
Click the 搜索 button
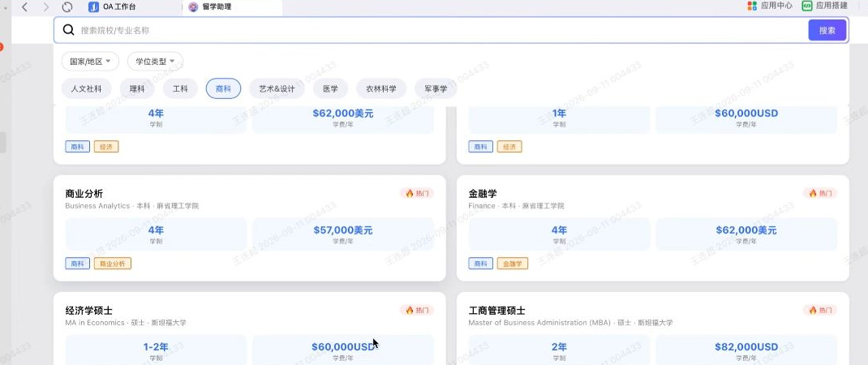(827, 31)
